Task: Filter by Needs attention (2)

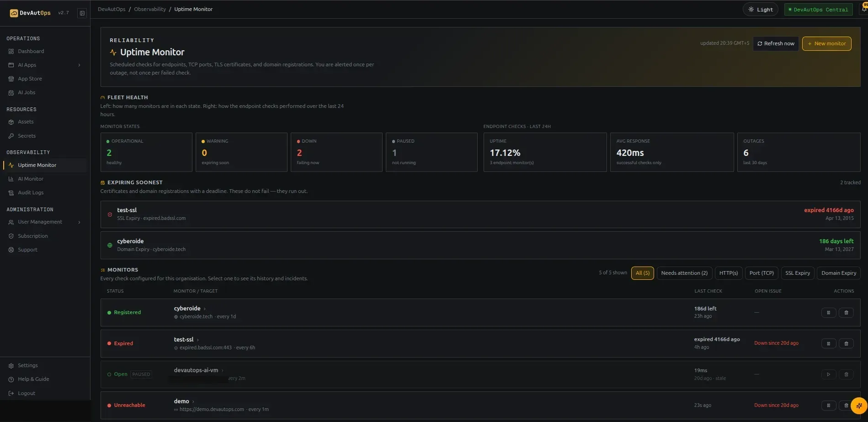Action: coord(684,273)
